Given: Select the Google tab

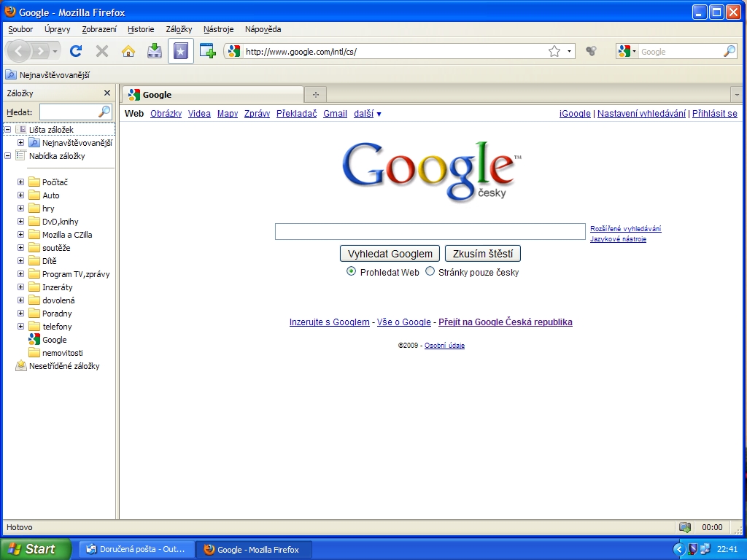Looking at the screenshot, I should [212, 94].
